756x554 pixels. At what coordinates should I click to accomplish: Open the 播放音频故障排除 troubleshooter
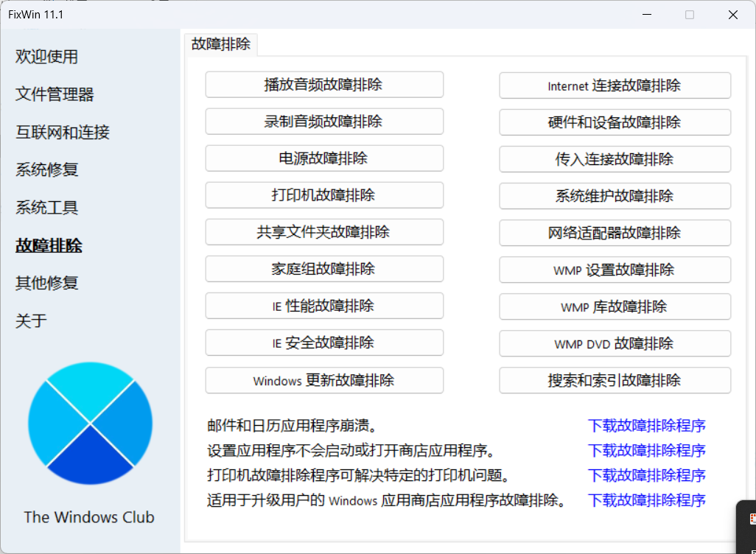pyautogui.click(x=324, y=85)
